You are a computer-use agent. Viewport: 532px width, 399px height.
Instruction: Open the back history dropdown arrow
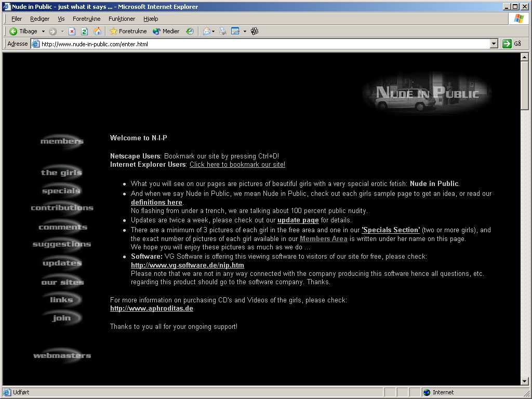click(x=43, y=31)
